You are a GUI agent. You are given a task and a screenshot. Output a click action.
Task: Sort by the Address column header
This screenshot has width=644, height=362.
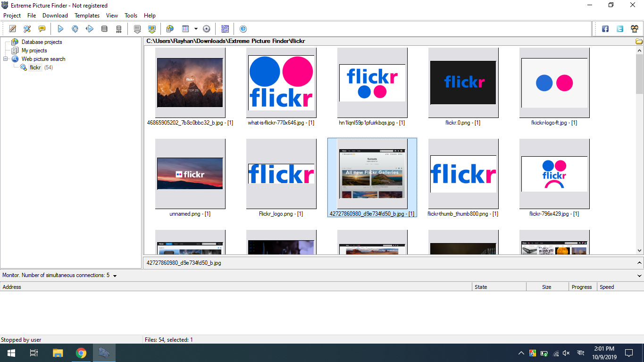(x=236, y=287)
